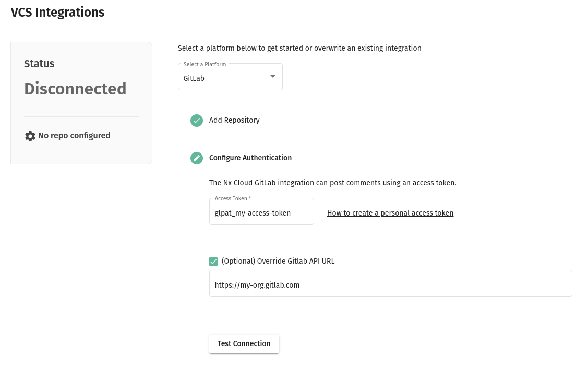Viewport: 588px width, 368px height.
Task: Click the gear icon next to No repo configured
Action: coord(30,136)
